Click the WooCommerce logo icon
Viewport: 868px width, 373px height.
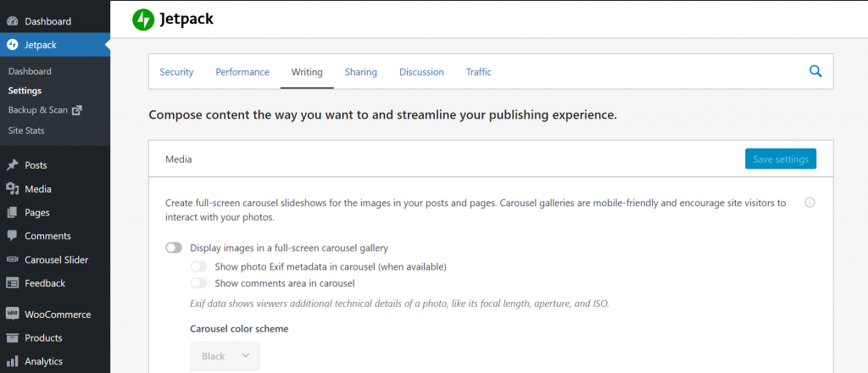12,314
